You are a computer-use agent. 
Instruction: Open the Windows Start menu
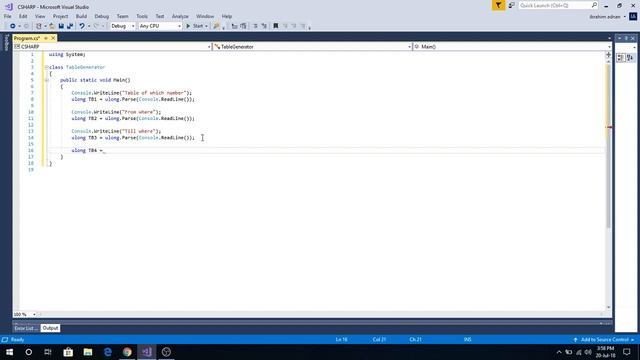[9, 352]
